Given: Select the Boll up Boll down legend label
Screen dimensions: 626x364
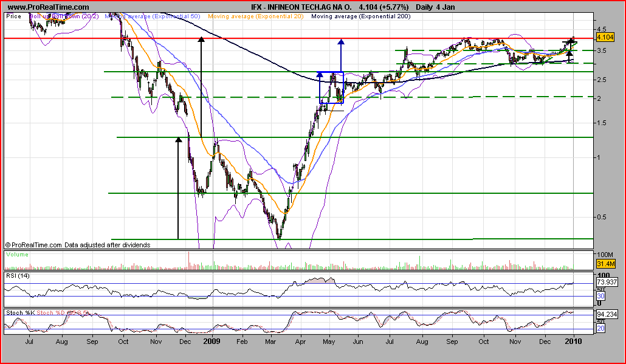Looking at the screenshot, I should coord(64,16).
